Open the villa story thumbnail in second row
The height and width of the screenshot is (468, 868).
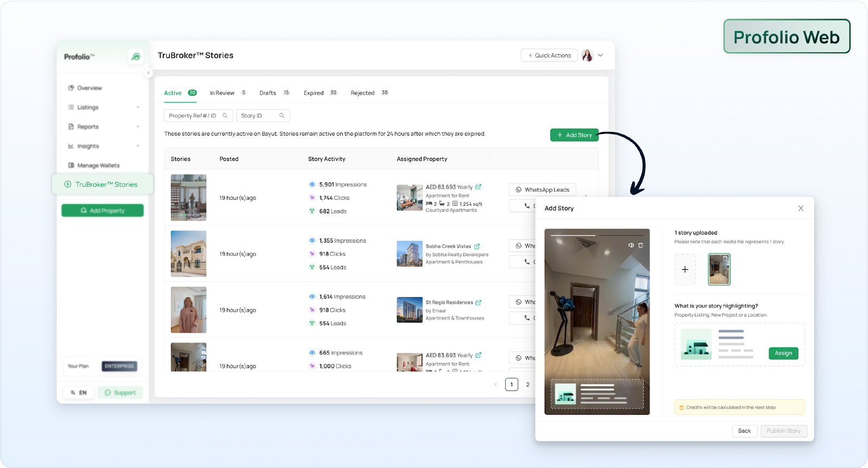pos(189,254)
